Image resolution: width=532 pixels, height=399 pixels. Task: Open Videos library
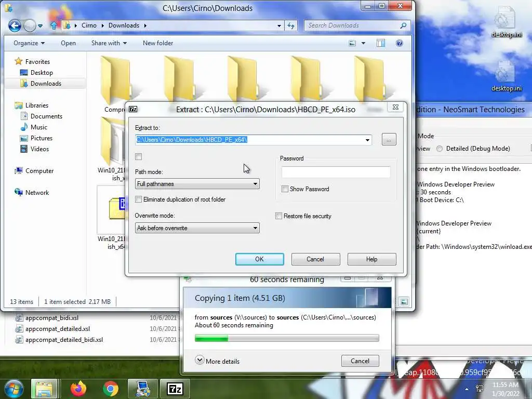35,149
